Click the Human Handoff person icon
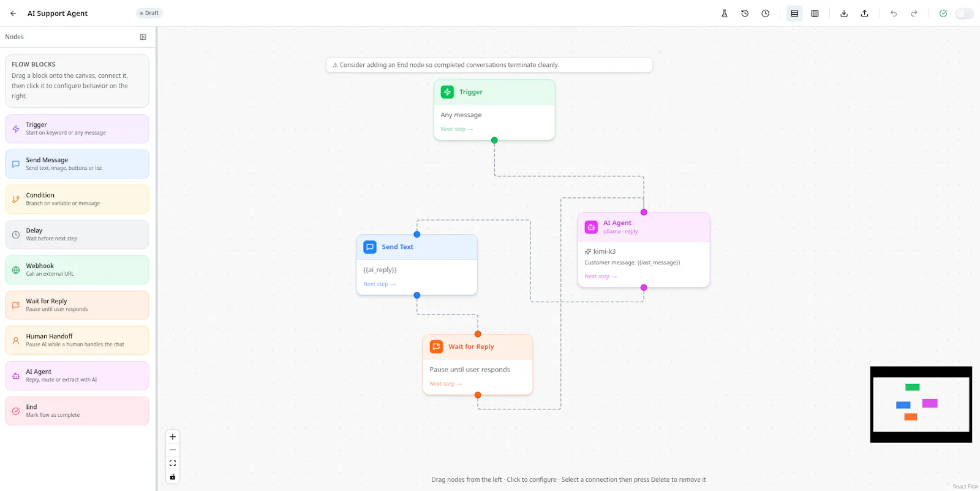980x491 pixels. click(16, 340)
